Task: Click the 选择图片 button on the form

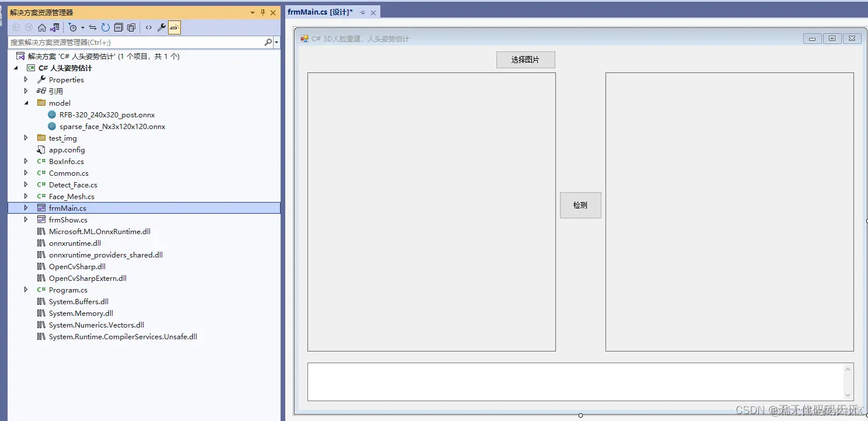Action: coord(526,60)
